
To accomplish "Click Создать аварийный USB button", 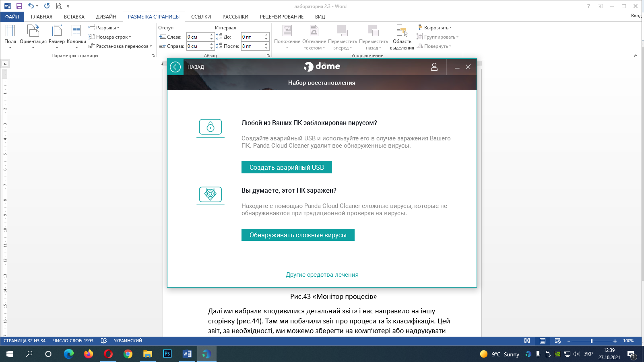I will 287,167.
